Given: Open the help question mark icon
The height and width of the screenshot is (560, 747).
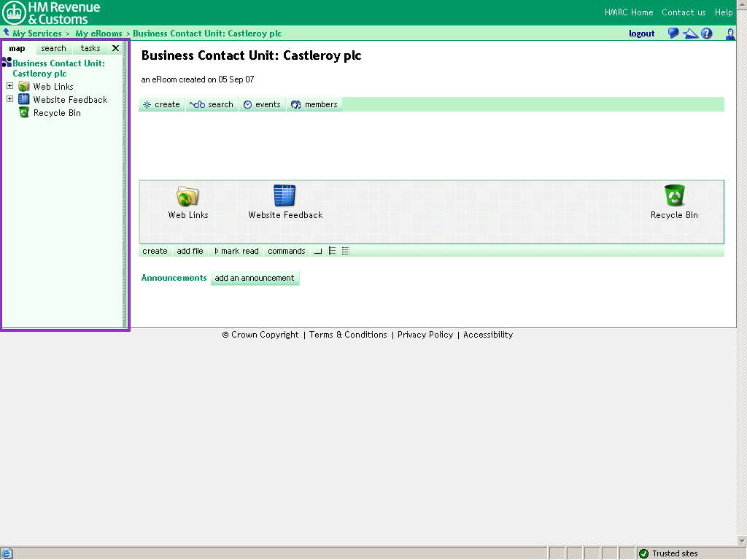Looking at the screenshot, I should (x=706, y=33).
